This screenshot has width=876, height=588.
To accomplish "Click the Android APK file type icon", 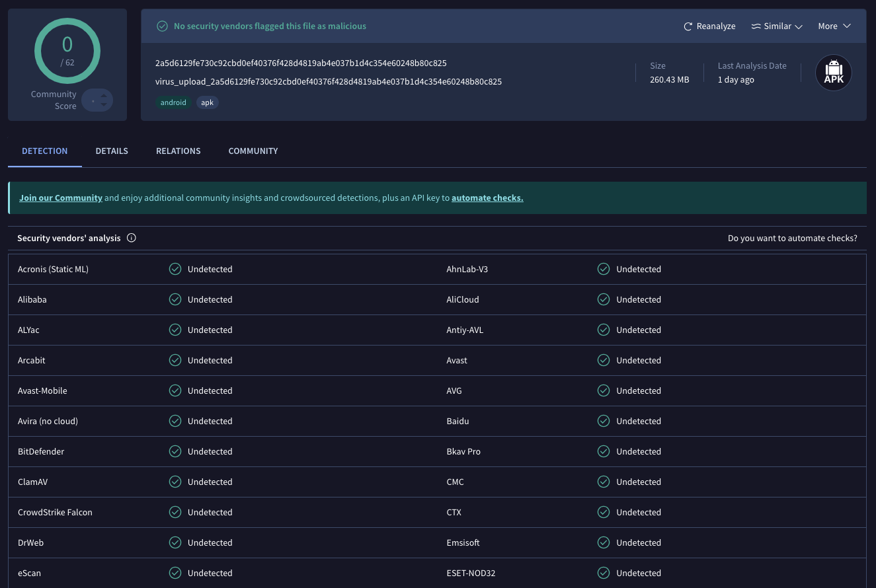I will click(833, 73).
